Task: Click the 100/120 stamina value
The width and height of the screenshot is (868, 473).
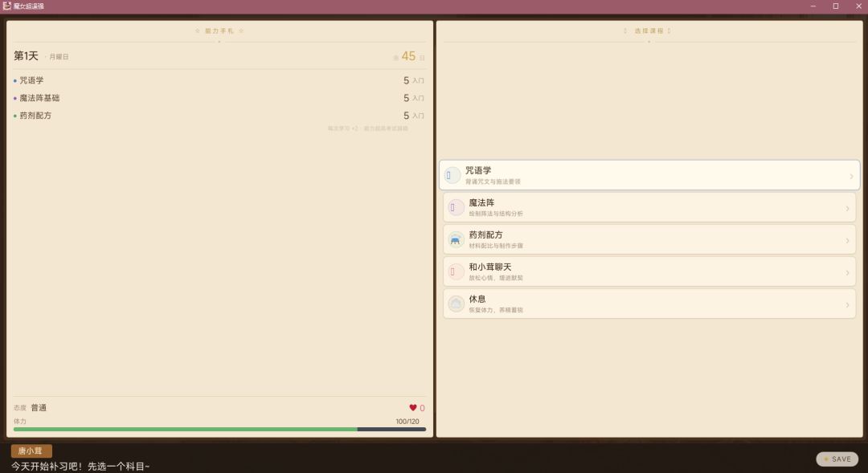Action: point(407,422)
